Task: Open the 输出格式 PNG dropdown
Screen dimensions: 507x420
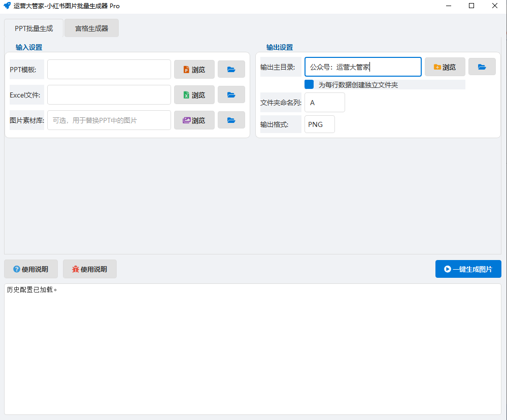Action: (x=319, y=124)
